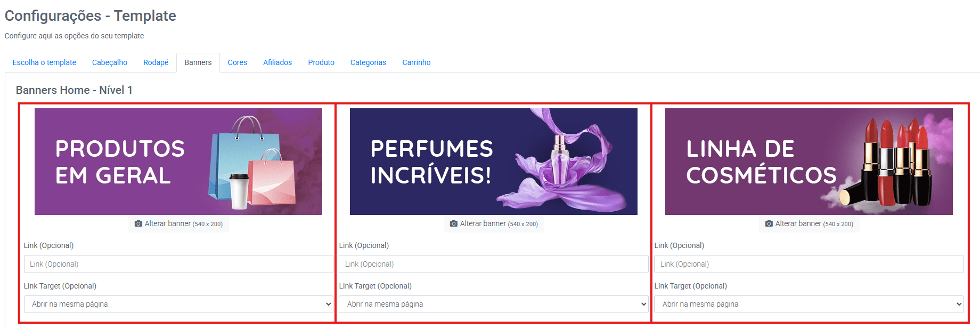980x328 pixels.
Task: Open the Escolha o template tab
Action: (44, 62)
